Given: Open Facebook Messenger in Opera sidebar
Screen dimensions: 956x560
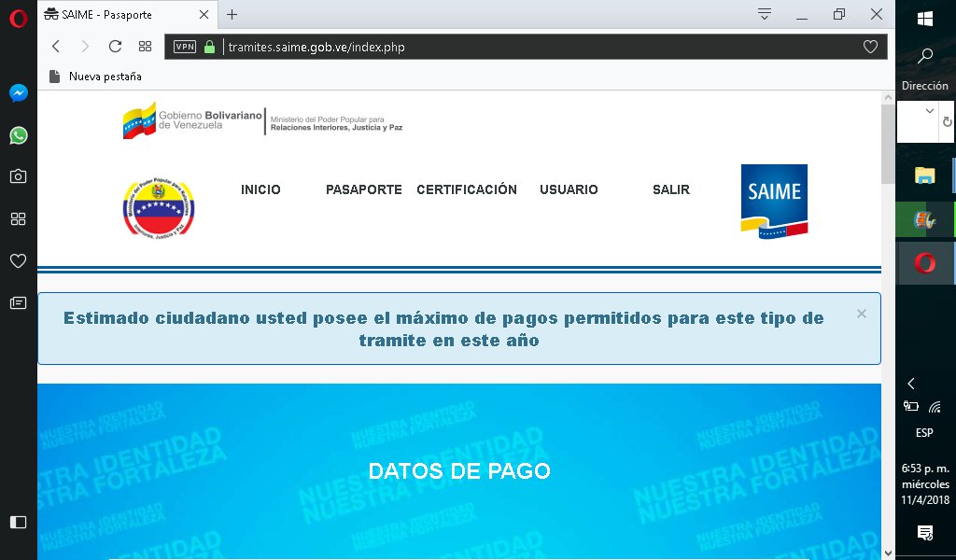Looking at the screenshot, I should 19,93.
